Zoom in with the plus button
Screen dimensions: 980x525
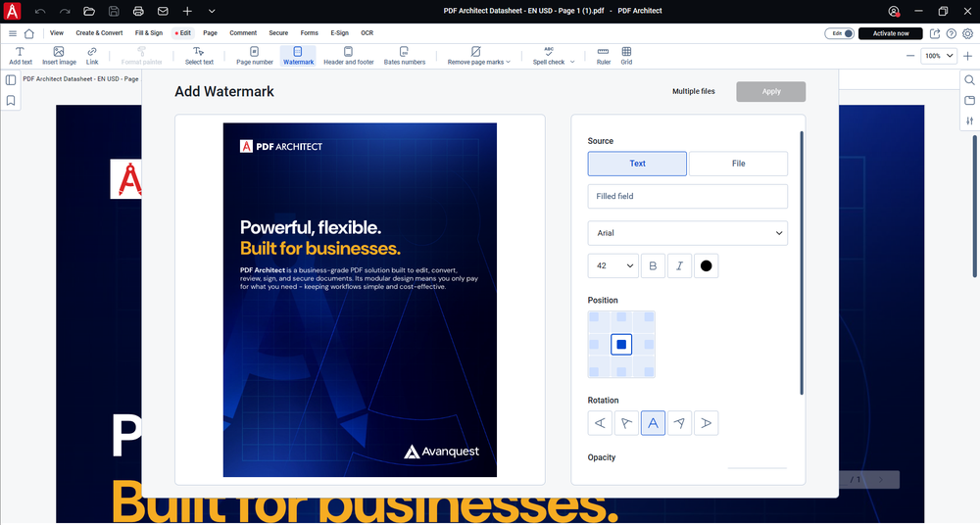(967, 56)
